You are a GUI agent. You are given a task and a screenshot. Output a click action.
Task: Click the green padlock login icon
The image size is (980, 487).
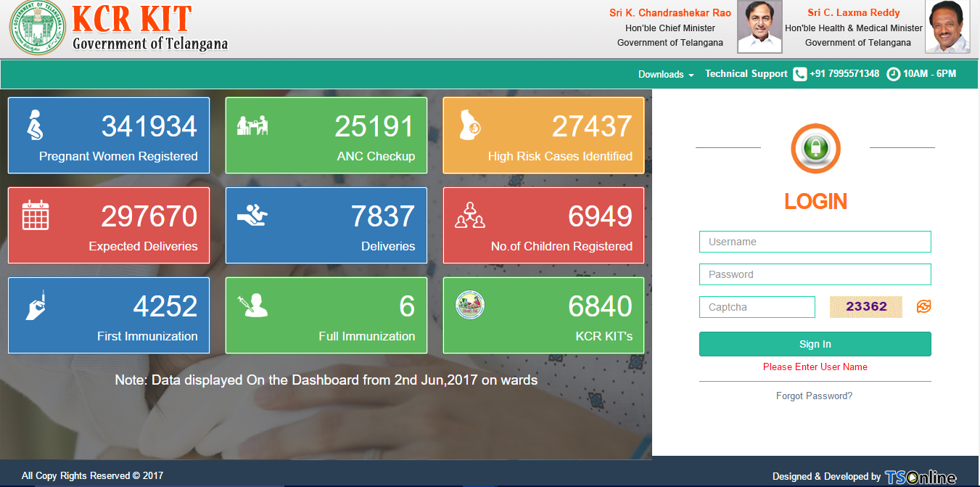tap(815, 149)
